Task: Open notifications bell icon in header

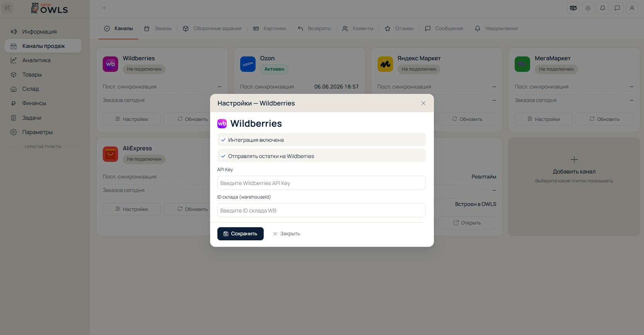Action: (603, 8)
